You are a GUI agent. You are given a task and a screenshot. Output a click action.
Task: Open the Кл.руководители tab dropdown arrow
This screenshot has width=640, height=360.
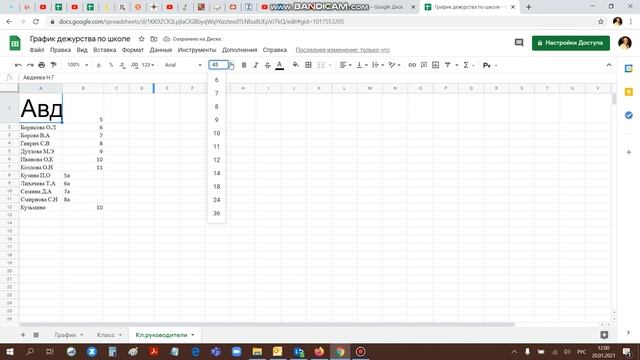[x=193, y=335]
